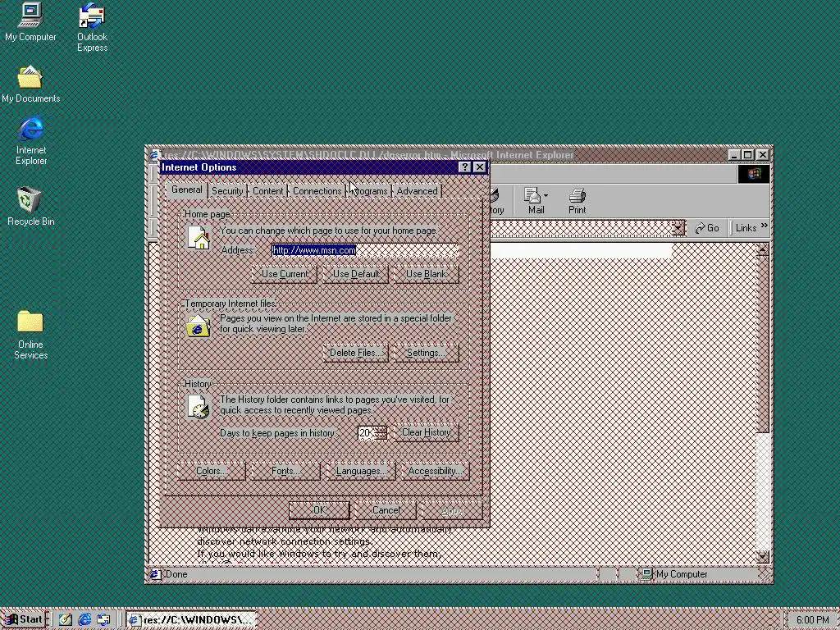Click the page icon beside Done in status bar
Viewport: 840px width, 630px height.
pyautogui.click(x=155, y=573)
